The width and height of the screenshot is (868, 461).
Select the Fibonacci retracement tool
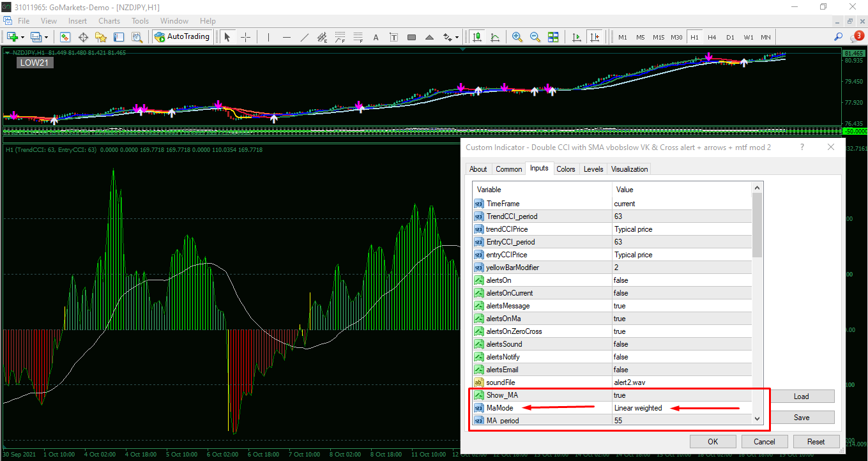point(358,37)
